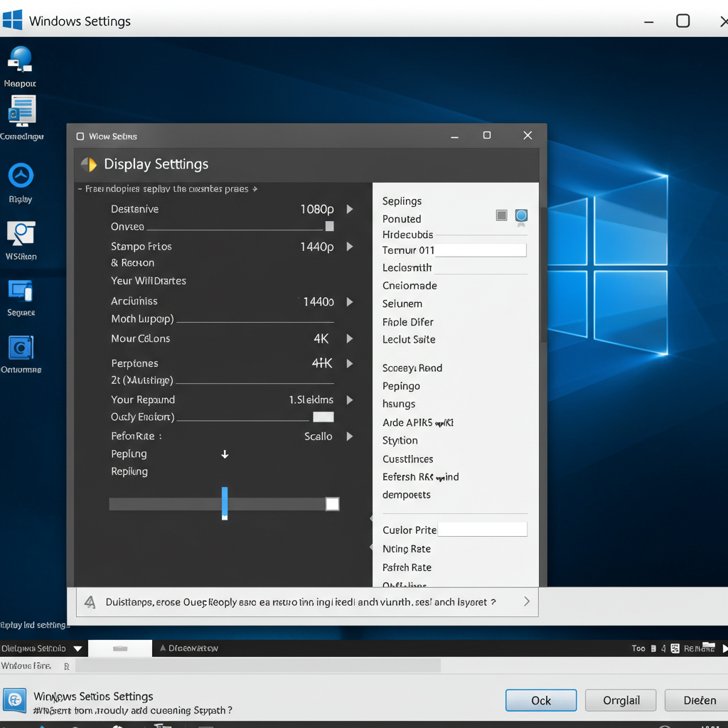
Task: Click the Windows logo in title bar
Action: (x=12, y=20)
